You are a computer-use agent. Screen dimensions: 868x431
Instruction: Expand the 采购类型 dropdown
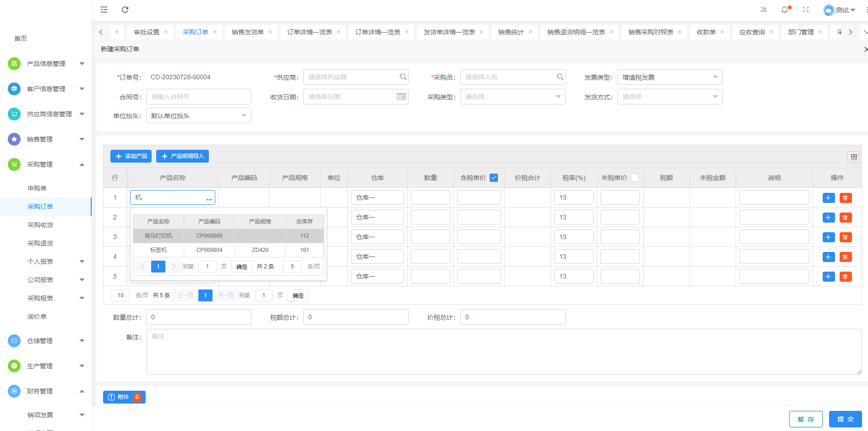pos(512,97)
